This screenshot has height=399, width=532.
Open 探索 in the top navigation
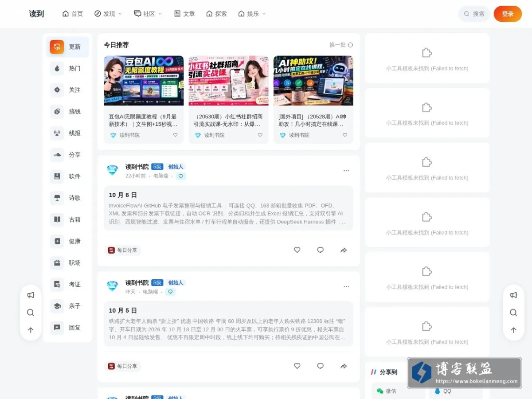[216, 14]
